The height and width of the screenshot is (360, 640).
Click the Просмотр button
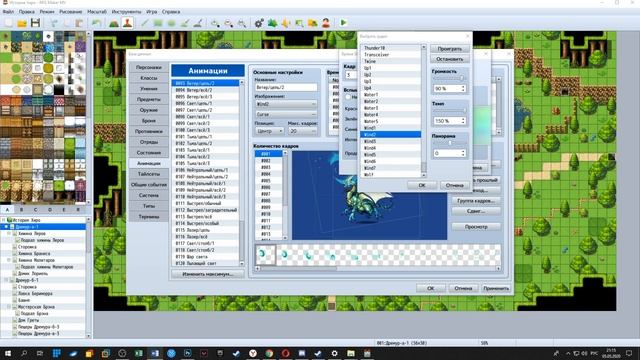pos(476,227)
